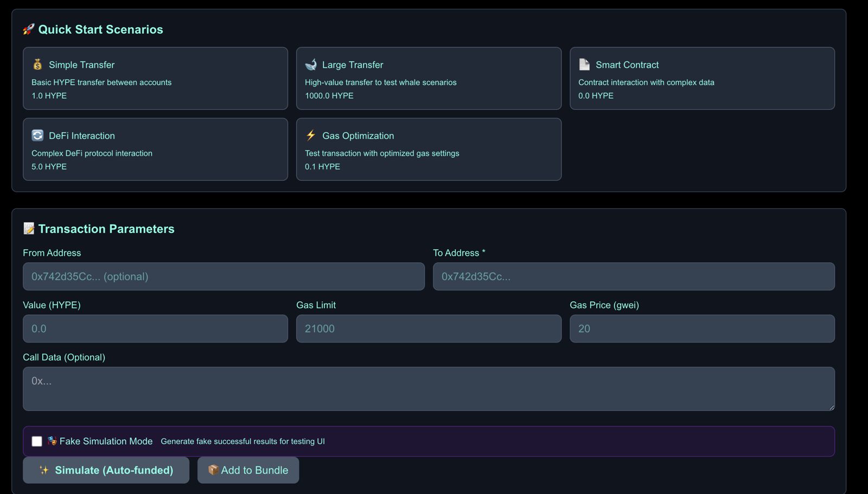Click the 'Gas Price (gwei)' label
Image resolution: width=868 pixels, height=494 pixels.
coord(604,305)
